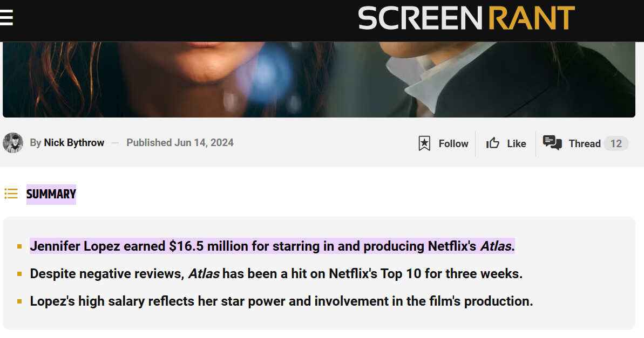Image resolution: width=644 pixels, height=338 pixels.
Task: Click the bookmark star Follow icon
Action: point(424,143)
